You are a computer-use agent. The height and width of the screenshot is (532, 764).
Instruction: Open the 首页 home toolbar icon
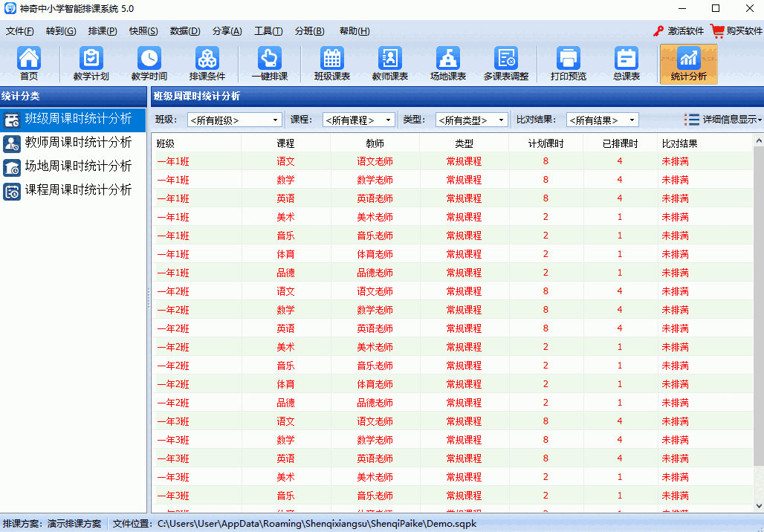coord(29,64)
